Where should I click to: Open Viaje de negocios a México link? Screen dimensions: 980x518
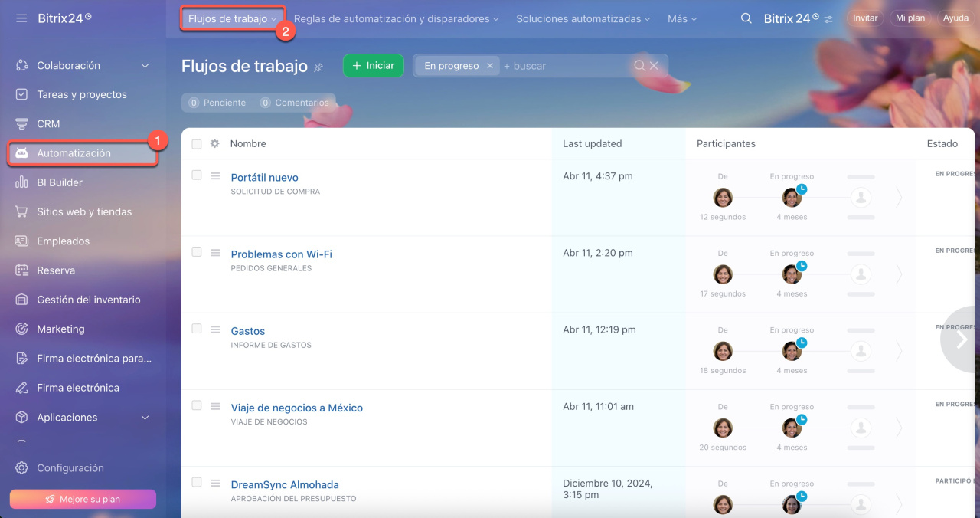click(x=297, y=408)
